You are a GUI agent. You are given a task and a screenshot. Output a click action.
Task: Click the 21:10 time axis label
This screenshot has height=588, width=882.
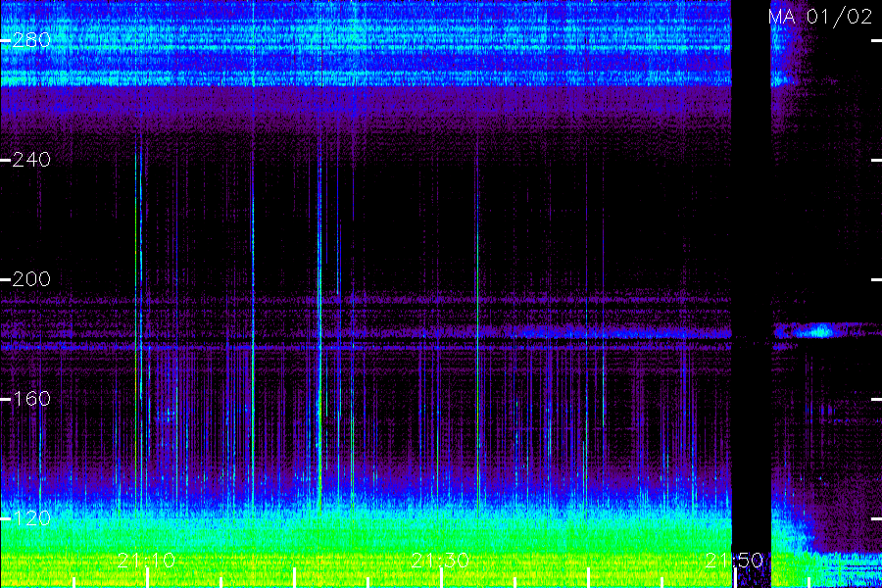coord(147,561)
